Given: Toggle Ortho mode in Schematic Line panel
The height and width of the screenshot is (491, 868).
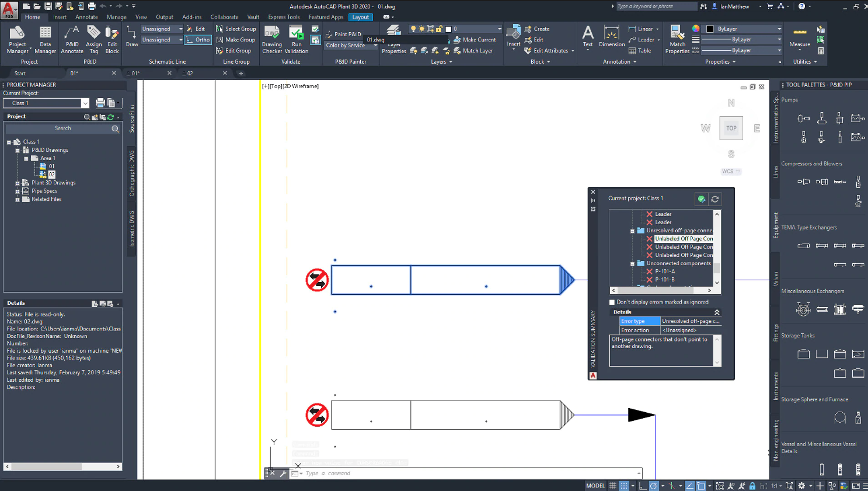Looking at the screenshot, I should [197, 40].
